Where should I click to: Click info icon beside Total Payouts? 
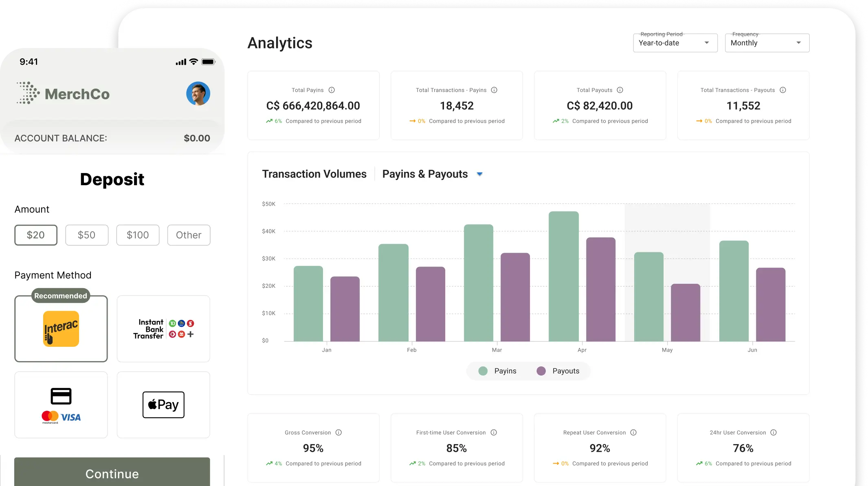[620, 90]
